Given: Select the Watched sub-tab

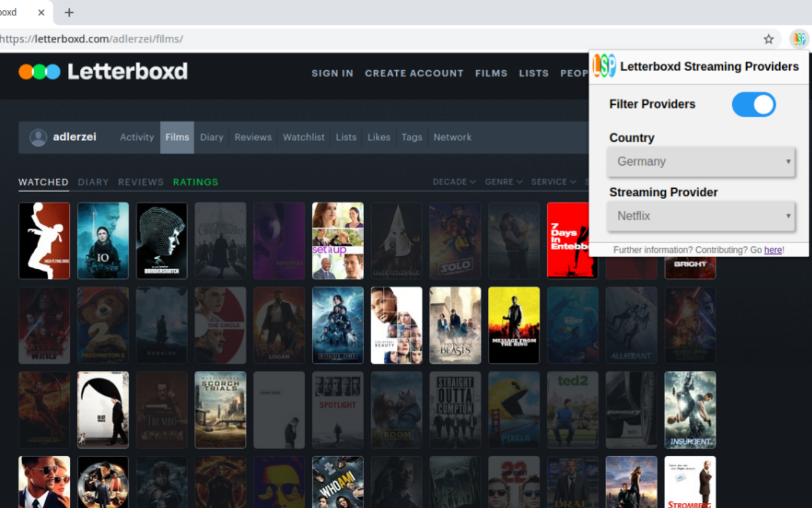Looking at the screenshot, I should (x=43, y=182).
